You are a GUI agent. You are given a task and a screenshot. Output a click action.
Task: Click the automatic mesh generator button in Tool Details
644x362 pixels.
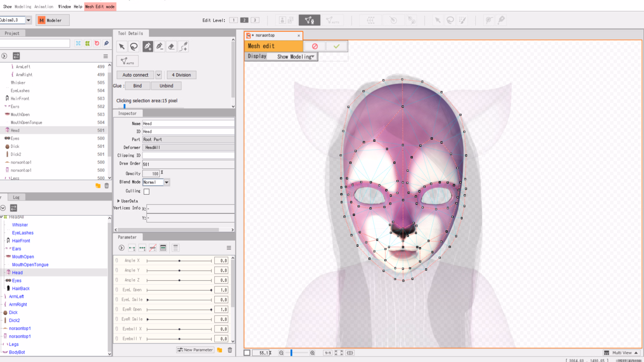[x=127, y=61]
